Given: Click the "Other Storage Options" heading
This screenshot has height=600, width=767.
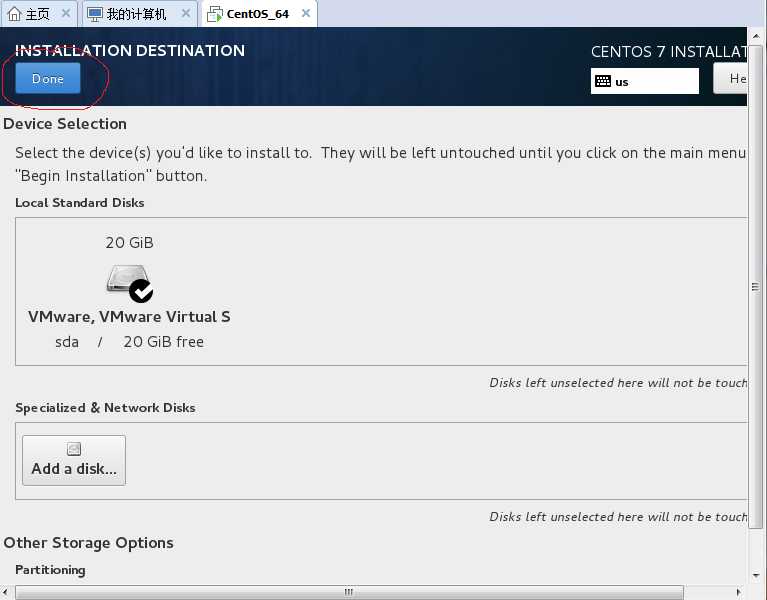Looking at the screenshot, I should (x=89, y=542).
